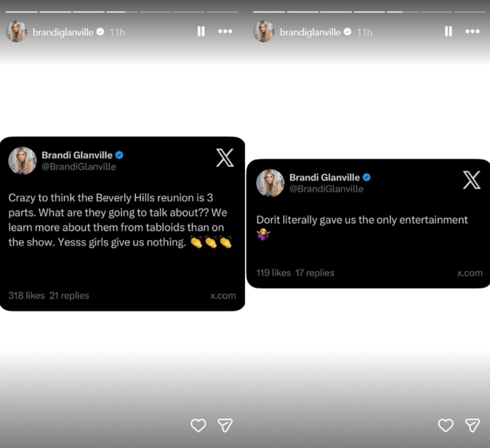Jump to first segment of left story progress
This screenshot has width=490, height=448.
pyautogui.click(x=21, y=12)
